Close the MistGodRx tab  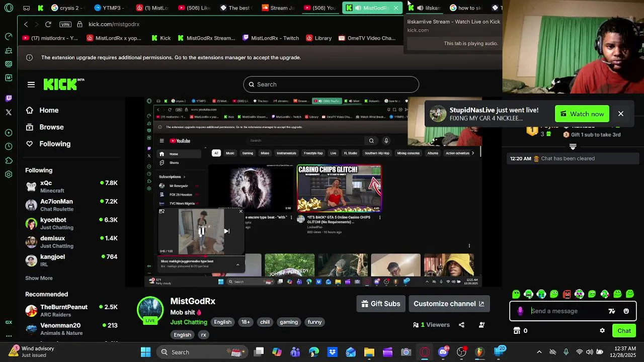pos(396,8)
